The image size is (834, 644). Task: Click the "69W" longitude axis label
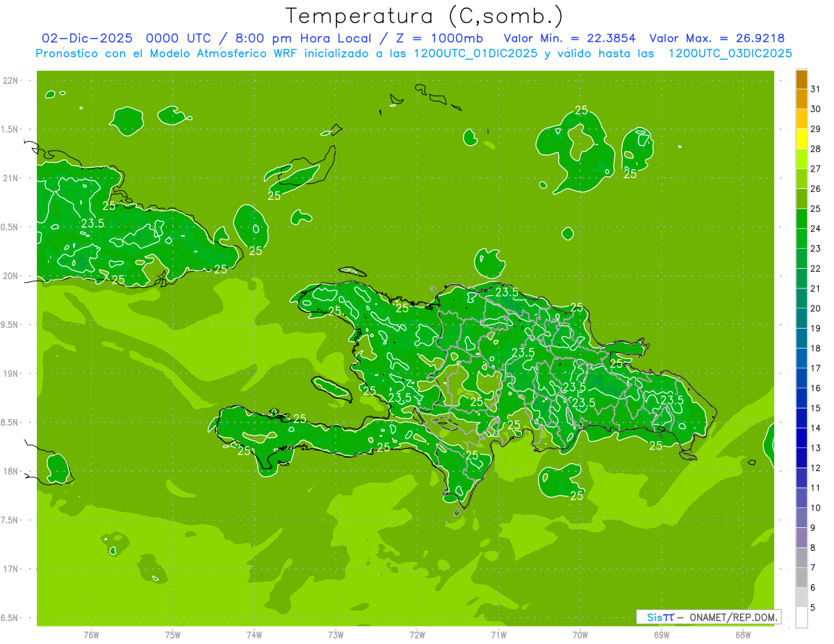click(662, 634)
